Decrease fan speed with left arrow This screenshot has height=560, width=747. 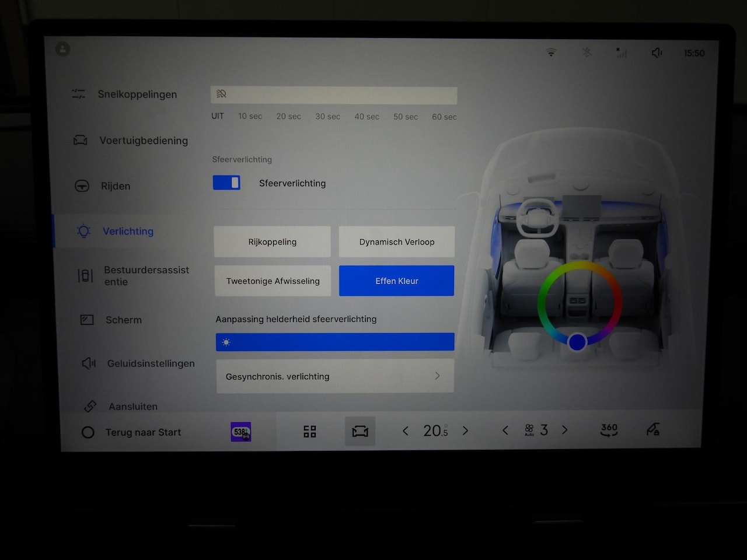tap(505, 430)
